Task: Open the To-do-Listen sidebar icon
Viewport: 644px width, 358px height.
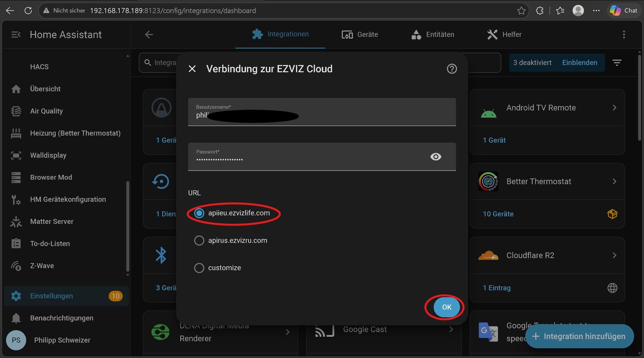Action: (16, 244)
